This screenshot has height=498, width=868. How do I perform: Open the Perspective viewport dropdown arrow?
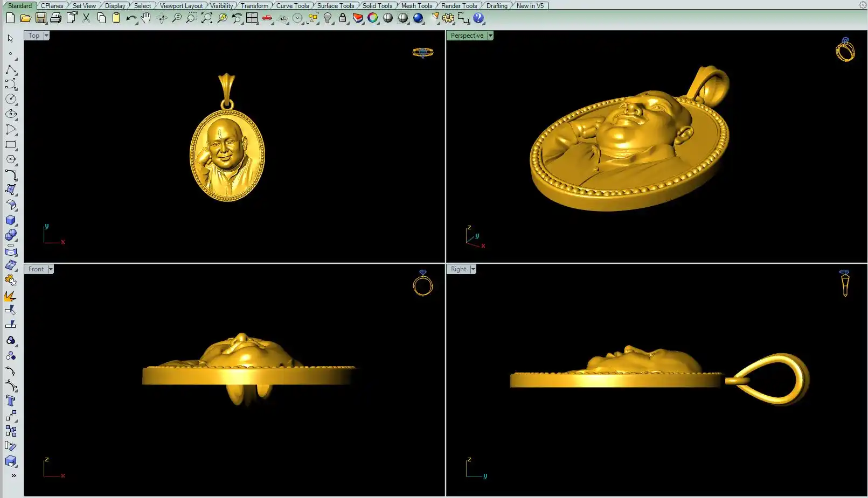(490, 36)
